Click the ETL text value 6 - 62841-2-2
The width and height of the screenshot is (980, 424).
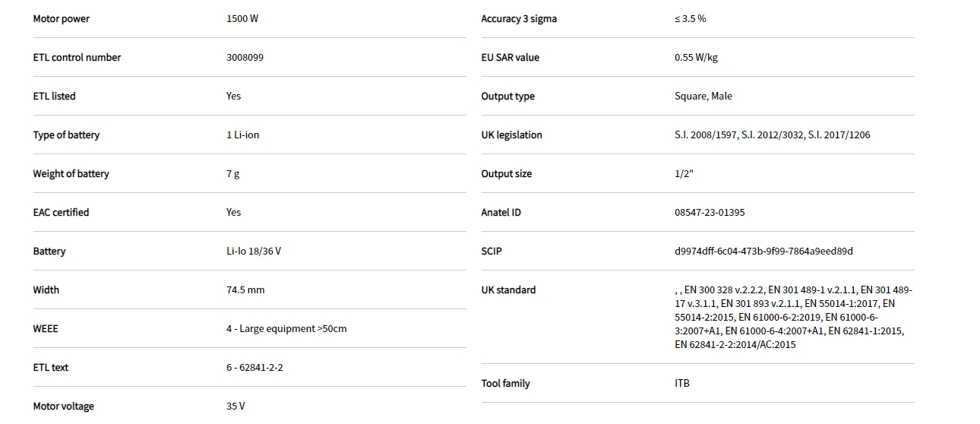254,368
